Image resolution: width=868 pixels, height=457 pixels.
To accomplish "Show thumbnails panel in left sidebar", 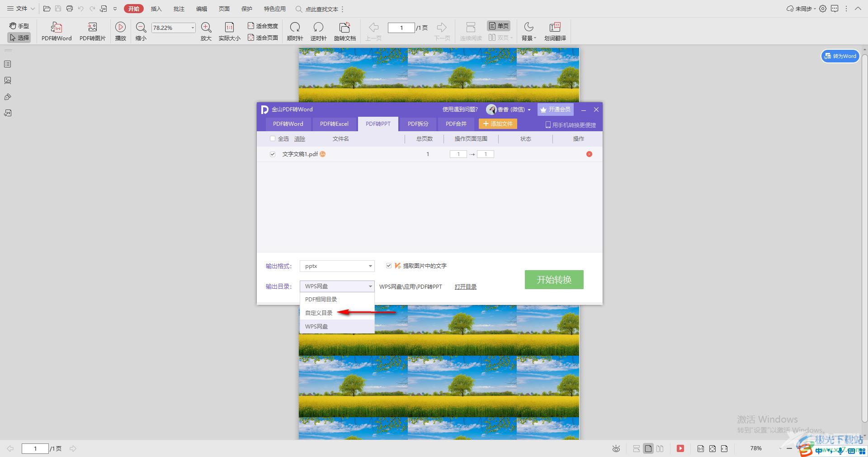I will 8,81.
